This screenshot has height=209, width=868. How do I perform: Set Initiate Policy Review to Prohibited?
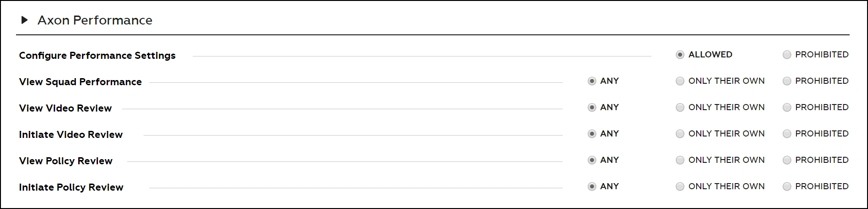787,186
